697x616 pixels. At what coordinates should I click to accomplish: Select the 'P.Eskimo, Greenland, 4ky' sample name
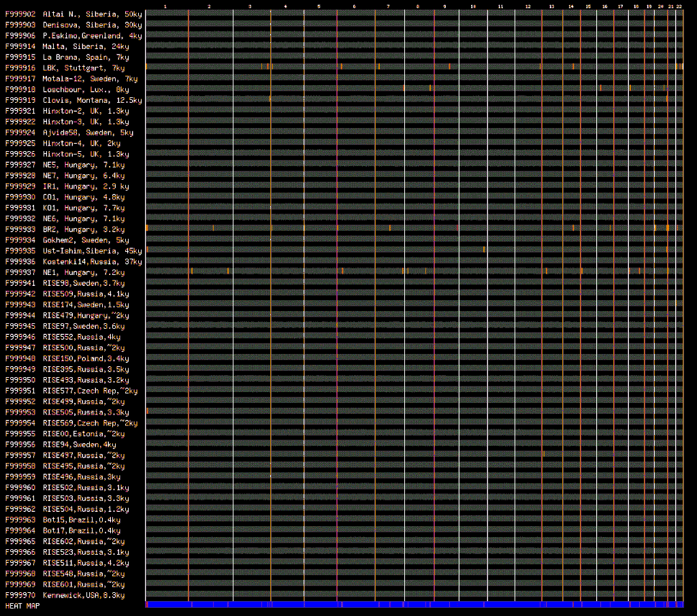click(92, 36)
